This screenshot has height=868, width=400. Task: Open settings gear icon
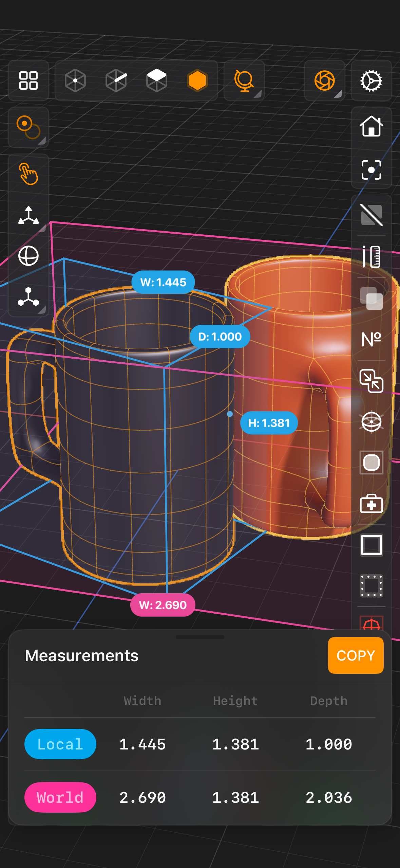[x=371, y=80]
